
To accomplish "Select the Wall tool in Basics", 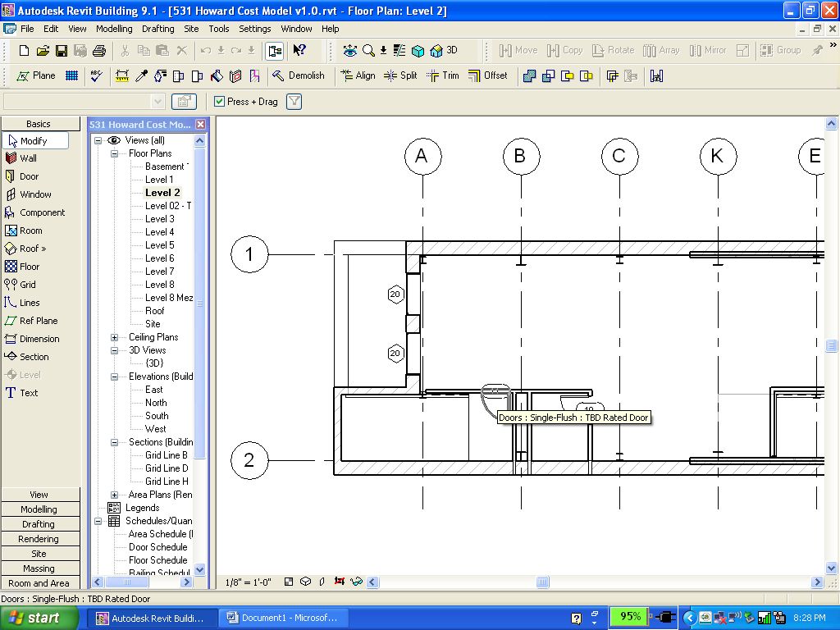I will (x=21, y=158).
